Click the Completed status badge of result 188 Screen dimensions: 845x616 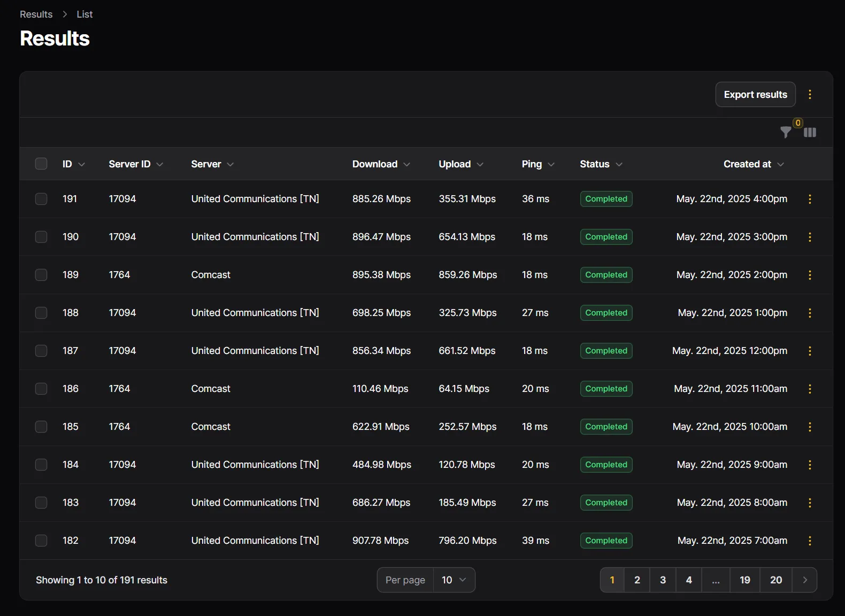click(x=606, y=313)
